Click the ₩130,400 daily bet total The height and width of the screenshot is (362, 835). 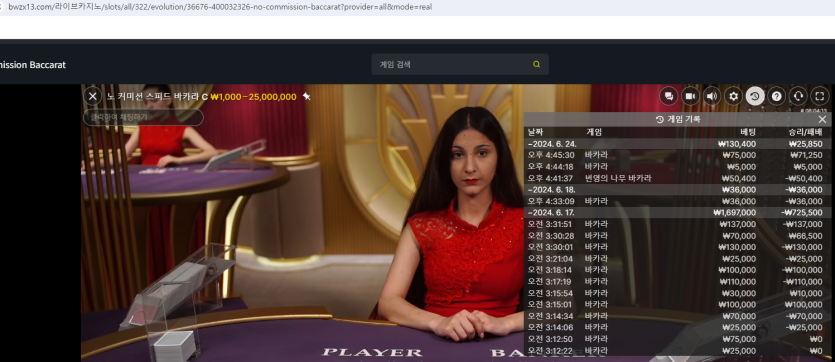click(736, 144)
